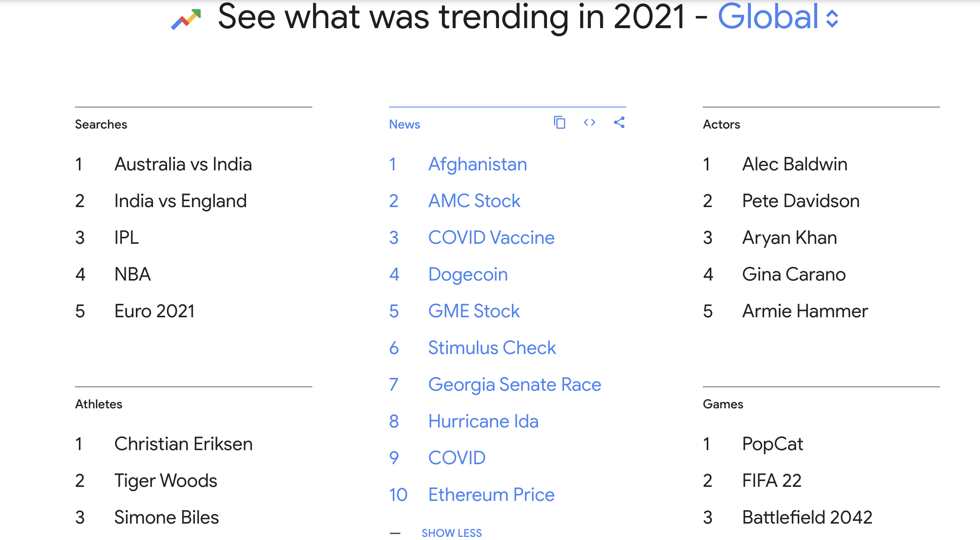The width and height of the screenshot is (980, 540).
Task: Click the Actors category heading
Action: 721,124
